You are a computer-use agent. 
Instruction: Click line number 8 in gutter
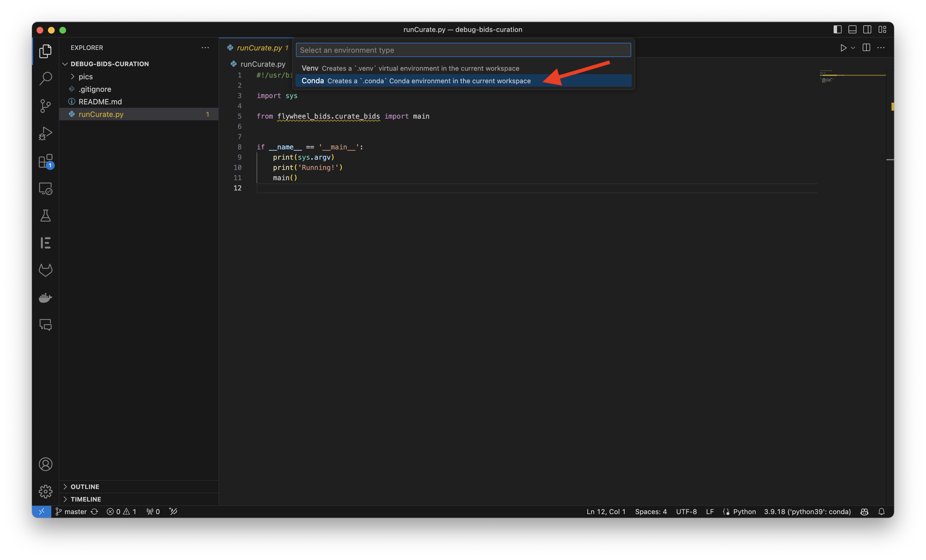coord(239,147)
